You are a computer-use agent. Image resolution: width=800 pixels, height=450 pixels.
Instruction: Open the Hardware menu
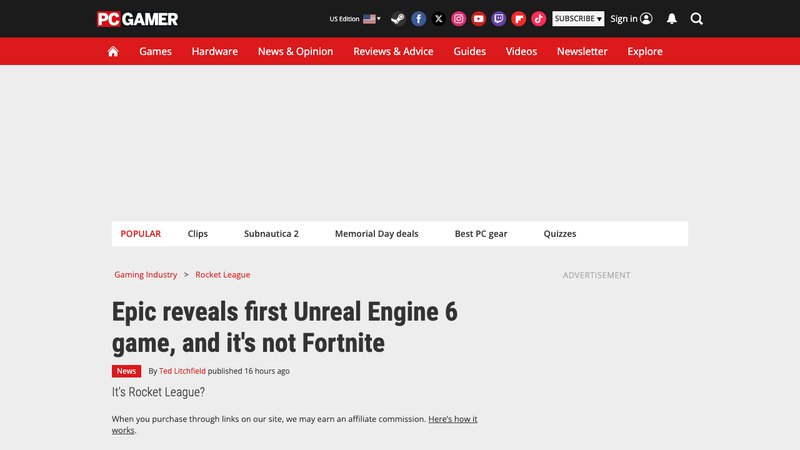pos(215,51)
